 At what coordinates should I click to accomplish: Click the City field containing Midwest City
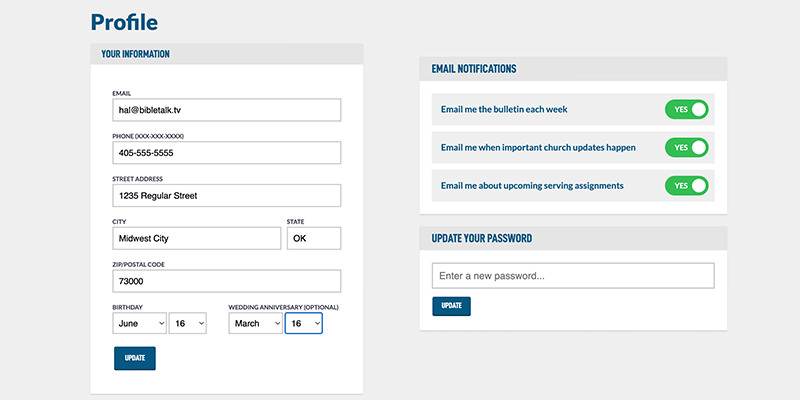click(196, 238)
